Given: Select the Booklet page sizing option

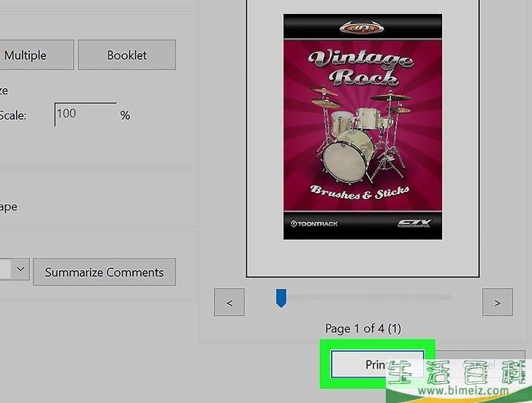Looking at the screenshot, I should 127,55.
